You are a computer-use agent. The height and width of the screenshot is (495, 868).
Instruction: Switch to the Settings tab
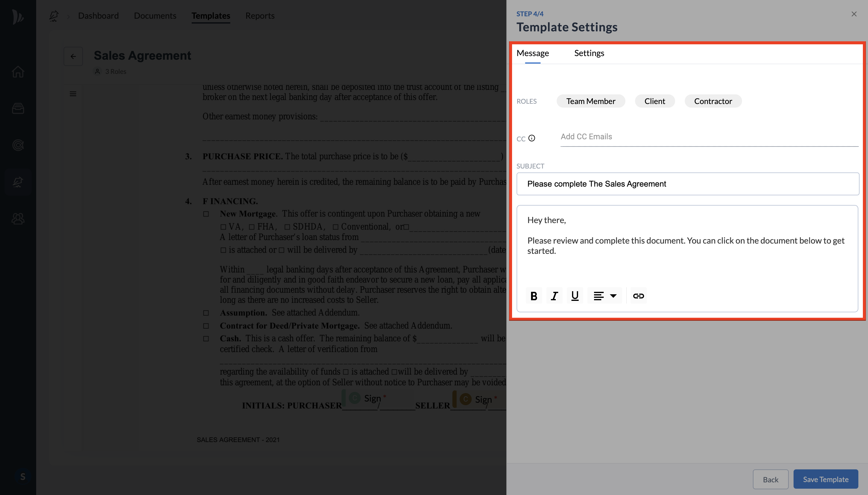click(589, 53)
